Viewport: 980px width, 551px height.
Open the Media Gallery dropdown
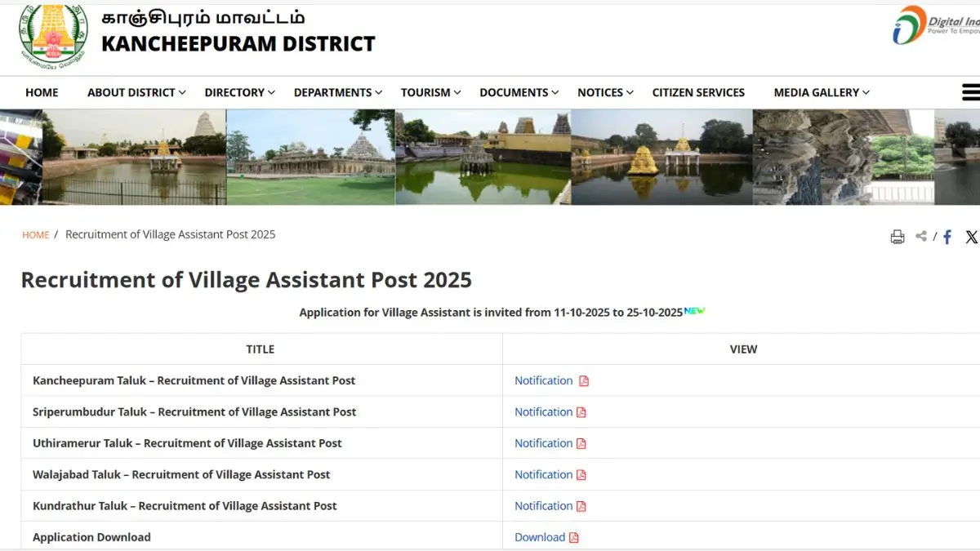pos(821,92)
